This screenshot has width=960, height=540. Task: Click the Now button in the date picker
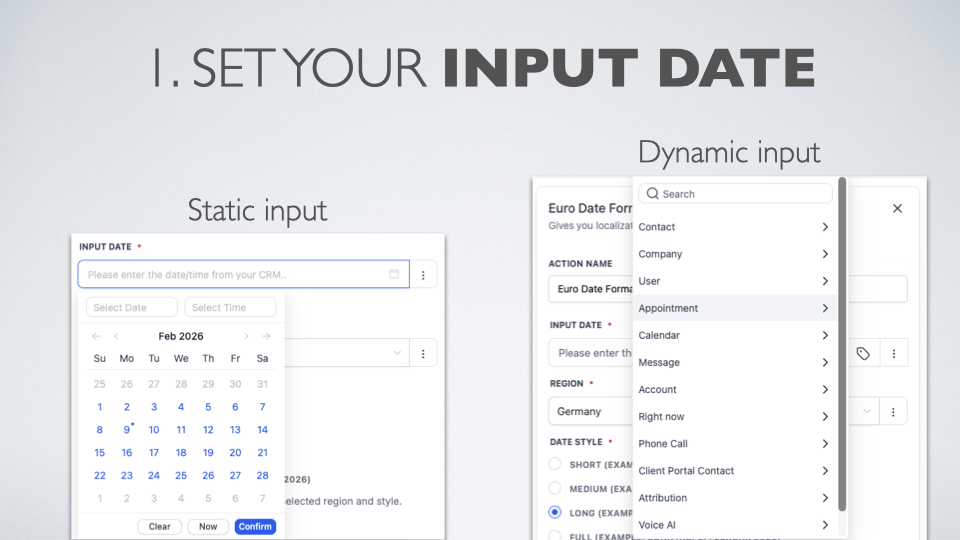tap(208, 526)
